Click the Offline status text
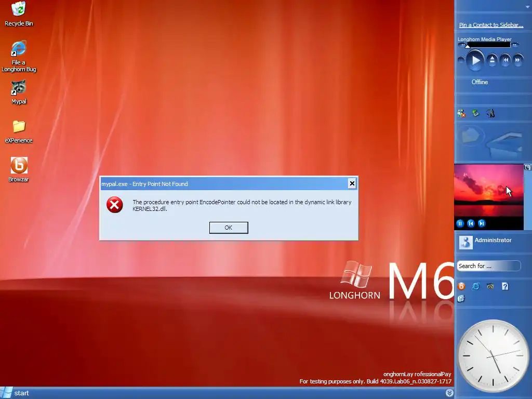This screenshot has height=399, width=532. tap(480, 82)
